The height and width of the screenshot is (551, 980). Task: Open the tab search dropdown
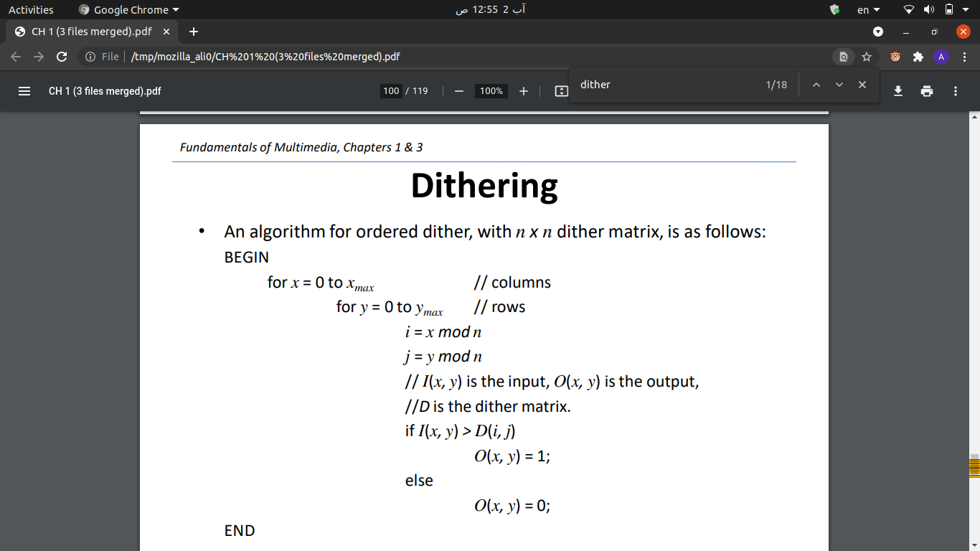tap(878, 32)
